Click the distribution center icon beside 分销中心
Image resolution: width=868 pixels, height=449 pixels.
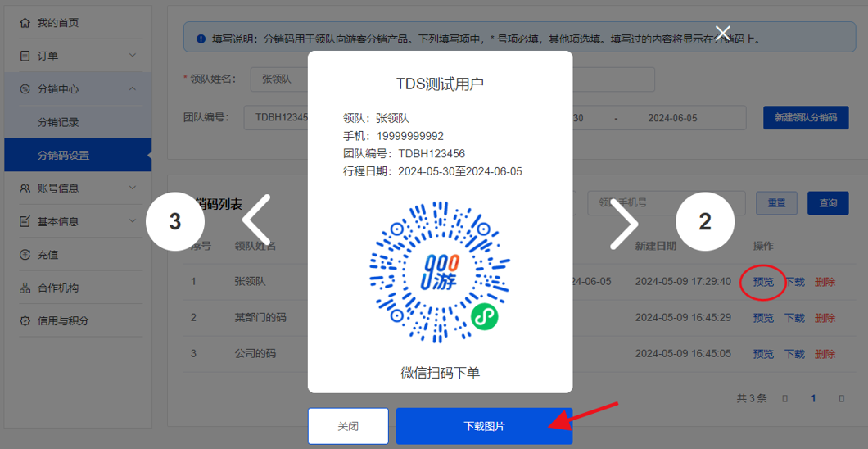tap(25, 89)
